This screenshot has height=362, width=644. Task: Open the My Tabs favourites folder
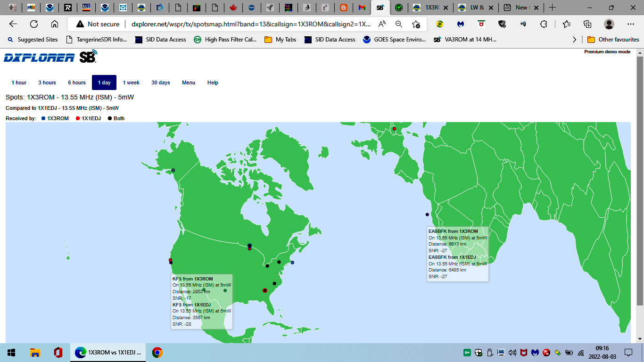(x=280, y=40)
